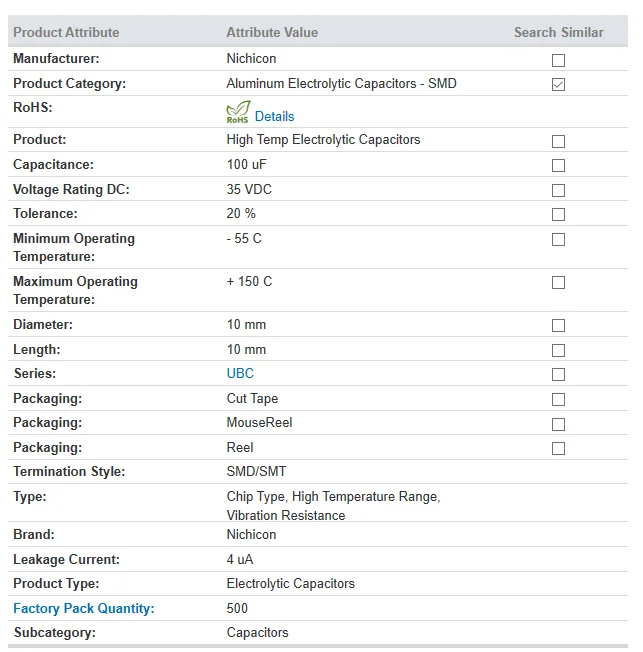
Task: Select the Capacitance 100 uF checkbox
Action: pos(558,166)
